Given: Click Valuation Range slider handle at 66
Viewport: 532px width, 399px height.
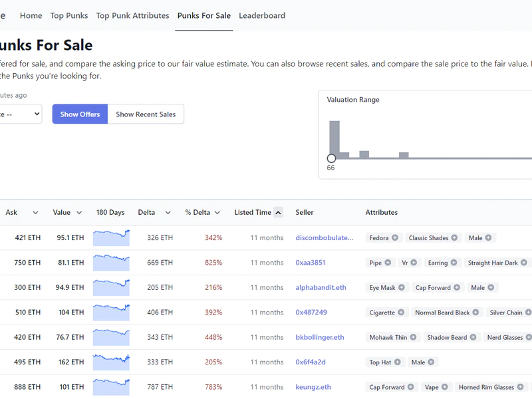Looking at the screenshot, I should tap(331, 158).
